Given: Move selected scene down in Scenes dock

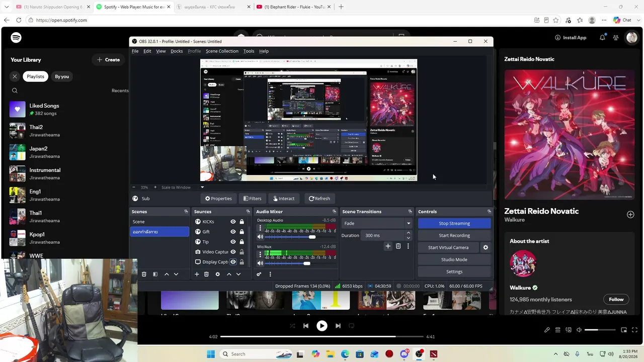Looking at the screenshot, I should pos(176,274).
